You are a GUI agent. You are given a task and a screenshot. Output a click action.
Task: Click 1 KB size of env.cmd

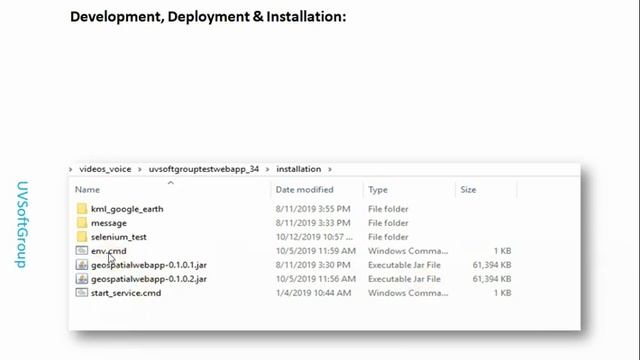[x=502, y=251]
